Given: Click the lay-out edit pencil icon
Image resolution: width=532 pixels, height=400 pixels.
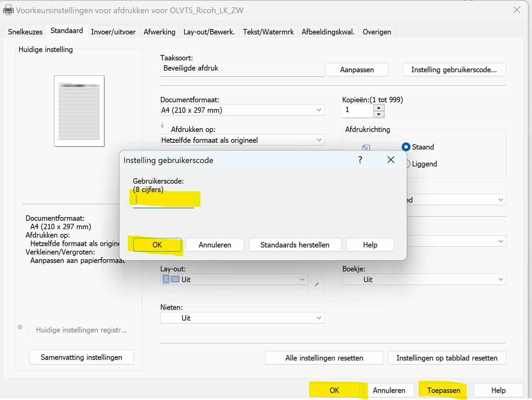Looking at the screenshot, I should [317, 285].
